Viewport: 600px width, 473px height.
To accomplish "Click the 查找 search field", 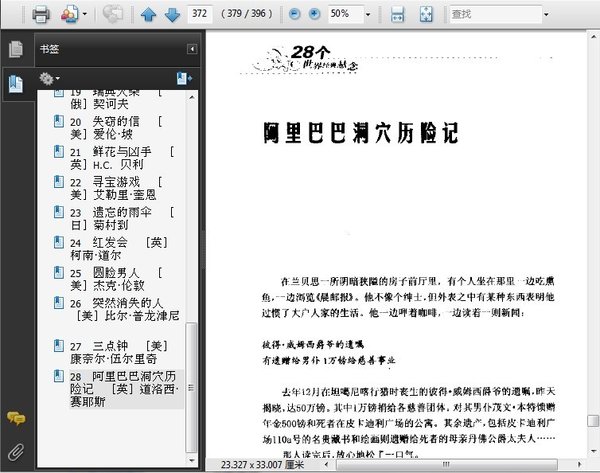I will (495, 14).
